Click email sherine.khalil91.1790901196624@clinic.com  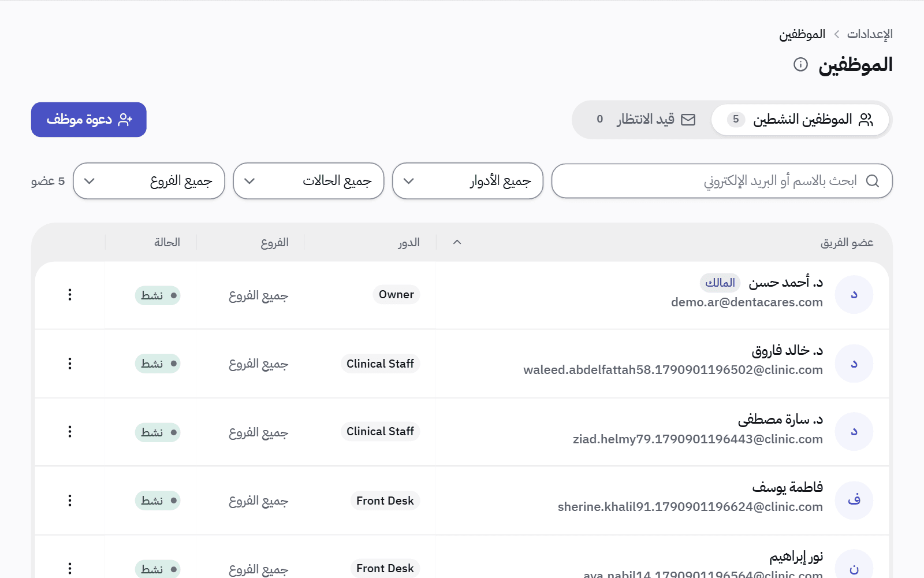tap(690, 507)
